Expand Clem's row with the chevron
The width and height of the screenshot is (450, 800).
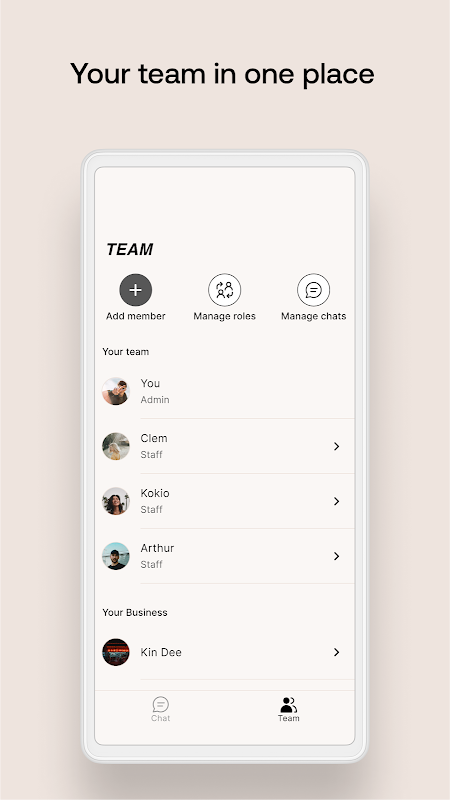click(x=336, y=446)
